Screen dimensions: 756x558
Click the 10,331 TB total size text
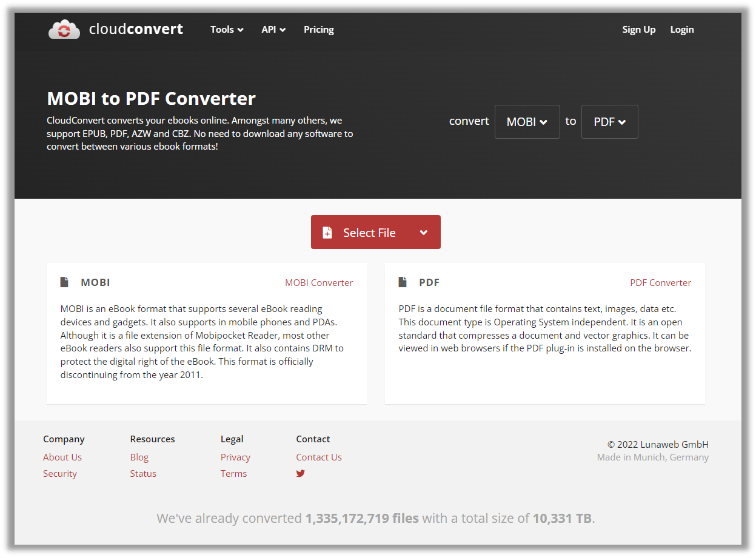pos(562,519)
